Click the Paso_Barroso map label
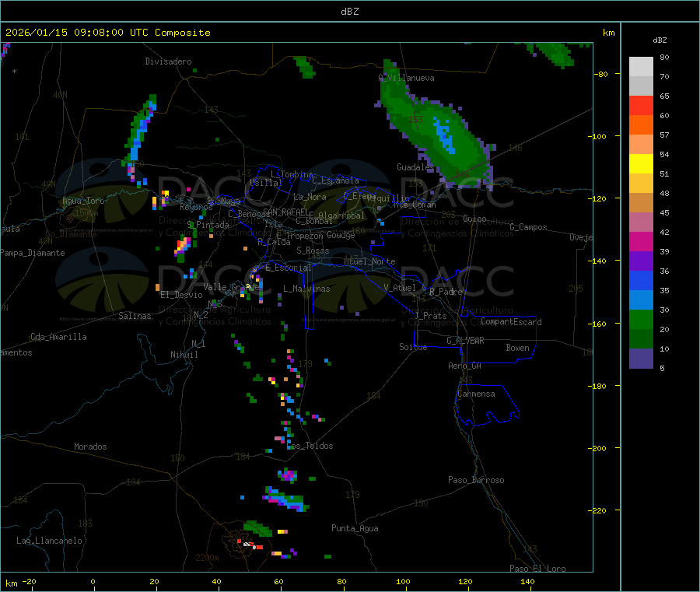The image size is (700, 592). click(x=476, y=480)
